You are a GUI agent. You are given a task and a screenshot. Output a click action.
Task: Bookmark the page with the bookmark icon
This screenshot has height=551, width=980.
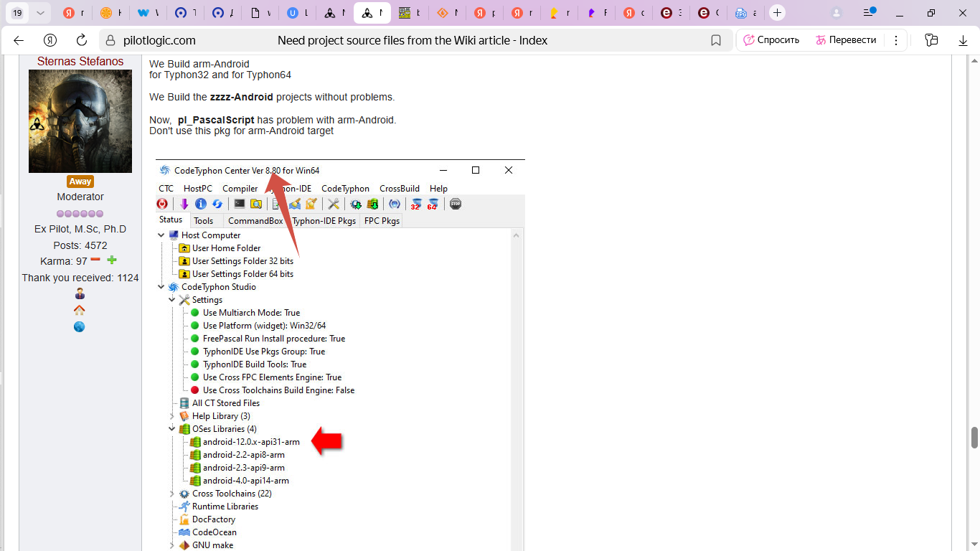point(716,41)
